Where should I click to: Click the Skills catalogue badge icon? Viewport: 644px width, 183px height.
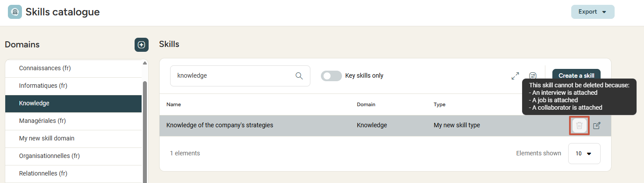(15, 12)
